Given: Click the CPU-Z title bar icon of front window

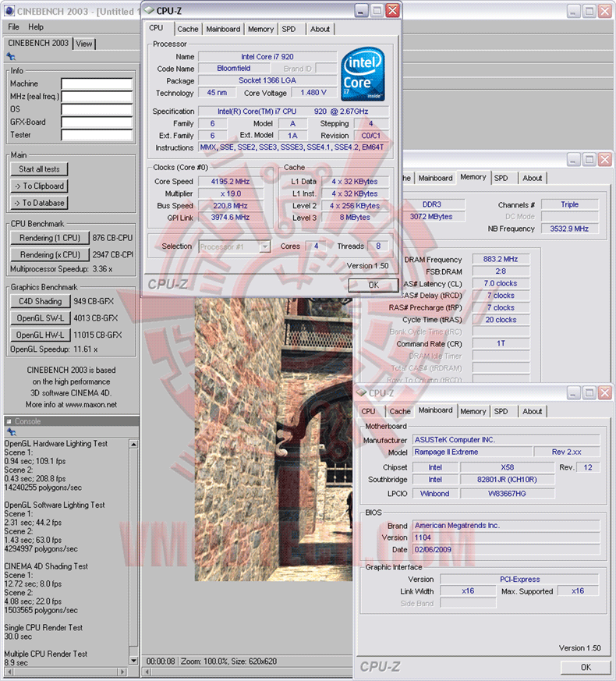Looking at the screenshot, I should click(x=150, y=10).
